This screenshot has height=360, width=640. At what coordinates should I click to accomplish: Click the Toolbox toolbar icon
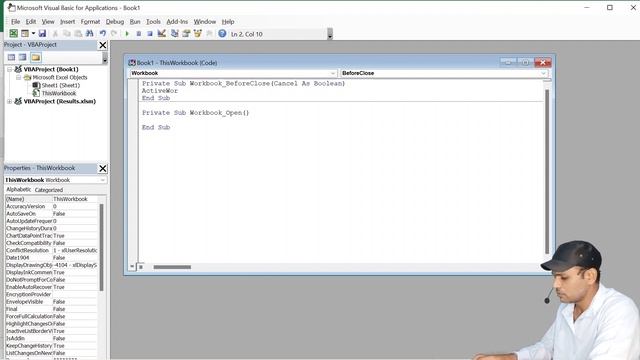(x=209, y=34)
